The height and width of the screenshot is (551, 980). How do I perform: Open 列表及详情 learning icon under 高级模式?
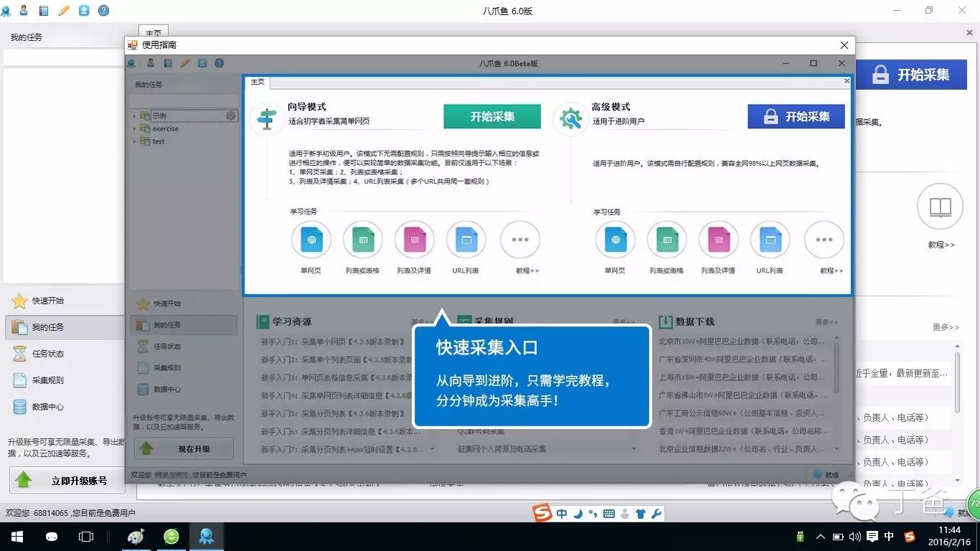(719, 240)
